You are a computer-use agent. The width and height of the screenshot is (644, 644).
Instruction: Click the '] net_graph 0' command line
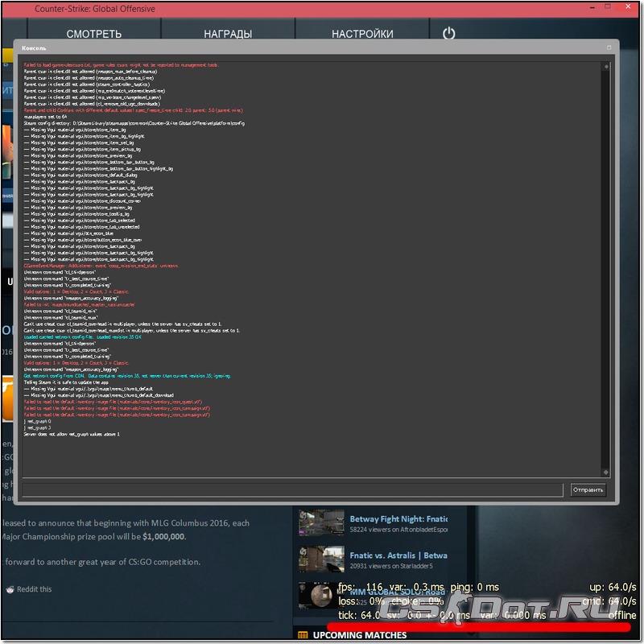pos(37,421)
